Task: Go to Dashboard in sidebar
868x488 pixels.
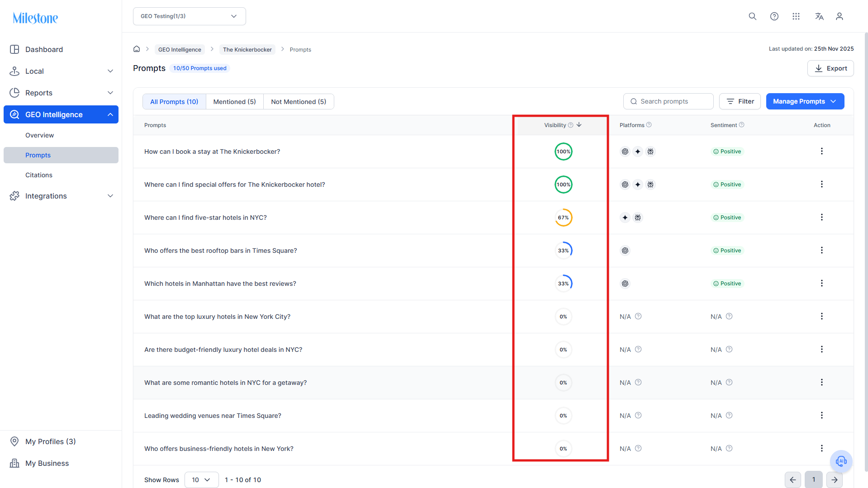Action: pos(61,49)
